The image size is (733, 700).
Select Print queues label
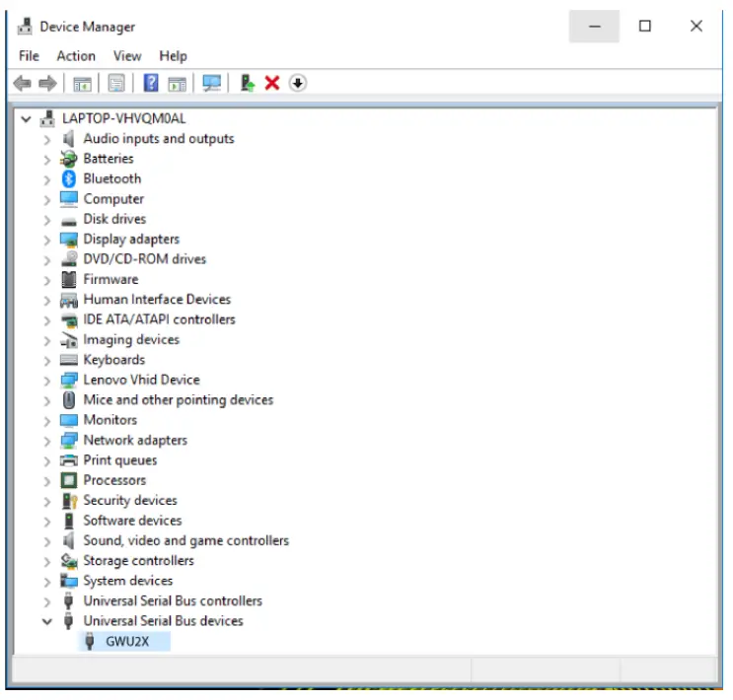(x=120, y=460)
